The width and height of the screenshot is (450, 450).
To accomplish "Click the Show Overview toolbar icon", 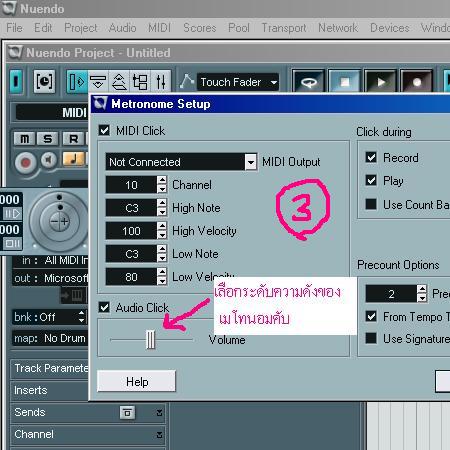I will pyautogui.click(x=98, y=81).
